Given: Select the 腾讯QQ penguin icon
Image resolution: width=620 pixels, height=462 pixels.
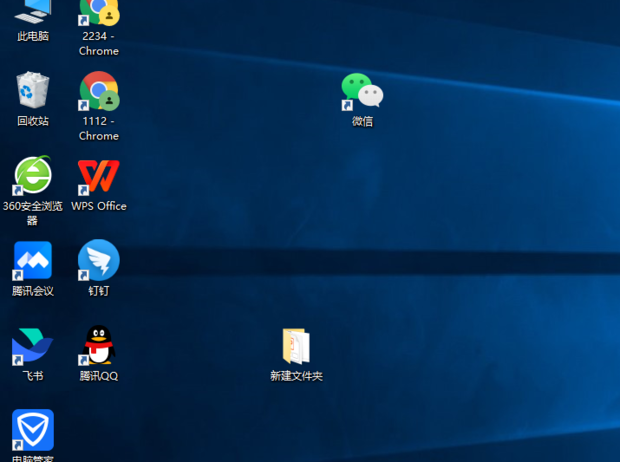Looking at the screenshot, I should tap(99, 345).
